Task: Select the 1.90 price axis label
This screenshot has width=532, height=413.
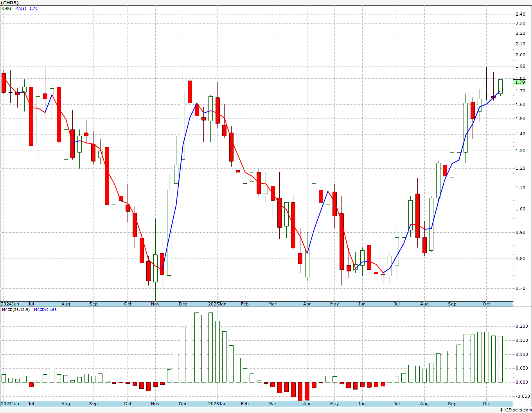Action: [x=520, y=66]
